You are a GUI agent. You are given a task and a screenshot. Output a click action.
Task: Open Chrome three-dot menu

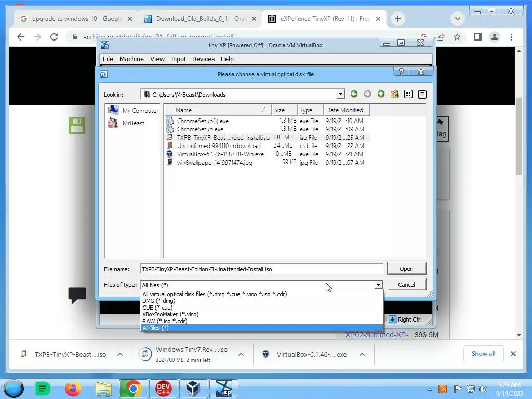click(511, 37)
